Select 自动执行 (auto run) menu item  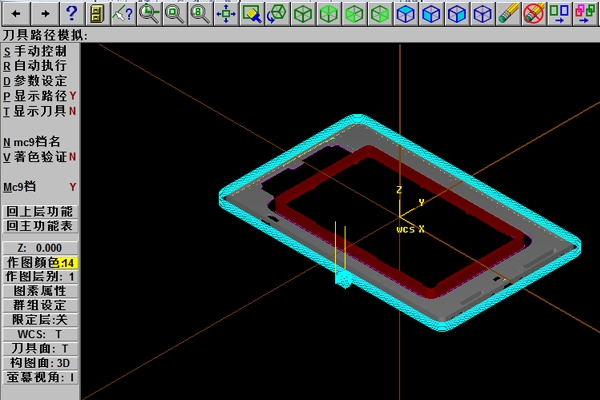pyautogui.click(x=39, y=66)
